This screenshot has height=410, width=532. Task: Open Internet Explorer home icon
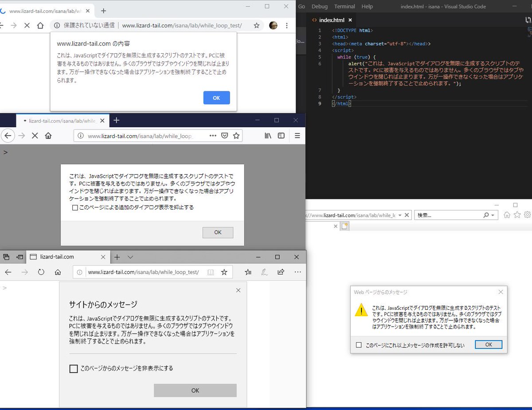coord(507,215)
